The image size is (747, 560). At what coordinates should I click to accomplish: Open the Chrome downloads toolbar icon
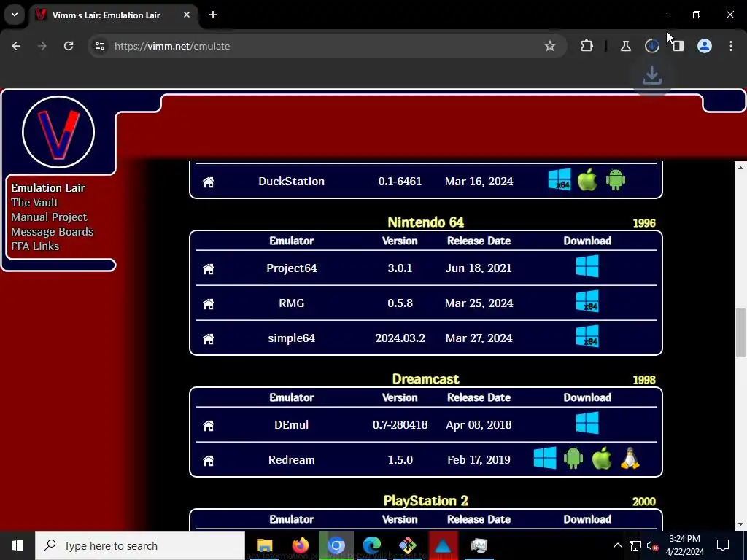(651, 46)
